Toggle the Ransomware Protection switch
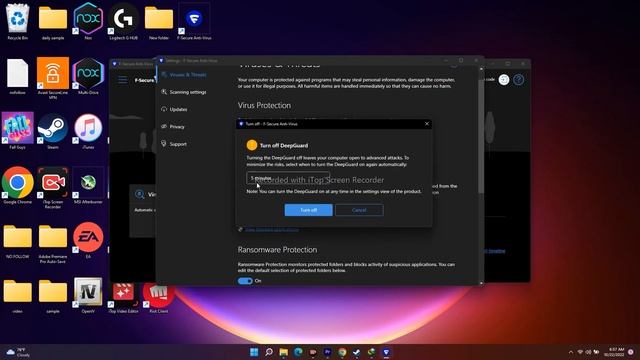 point(245,281)
